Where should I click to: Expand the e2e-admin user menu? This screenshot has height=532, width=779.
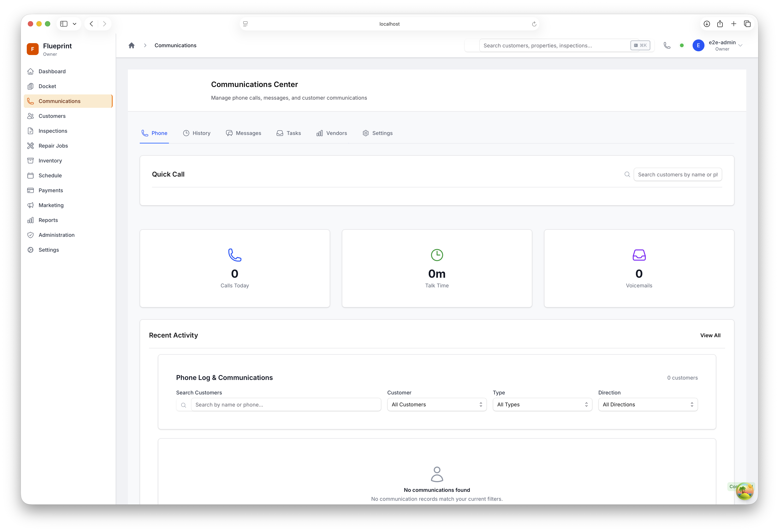[x=740, y=46]
